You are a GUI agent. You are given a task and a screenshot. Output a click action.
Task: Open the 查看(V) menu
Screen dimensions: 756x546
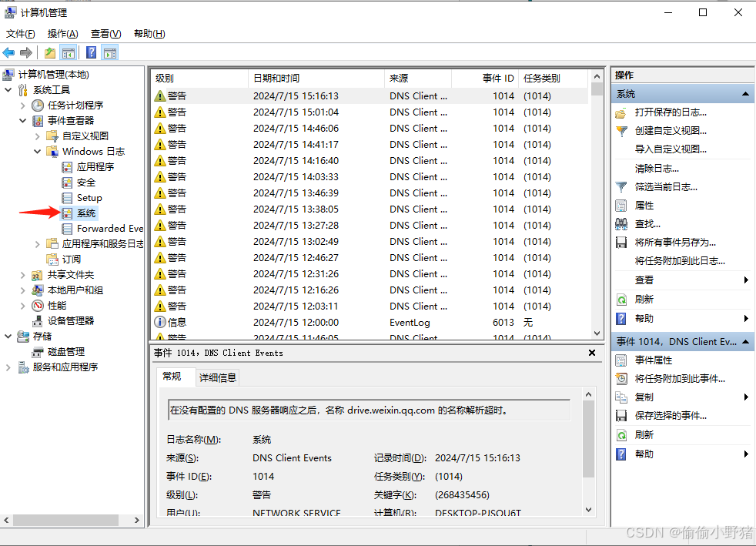click(105, 34)
